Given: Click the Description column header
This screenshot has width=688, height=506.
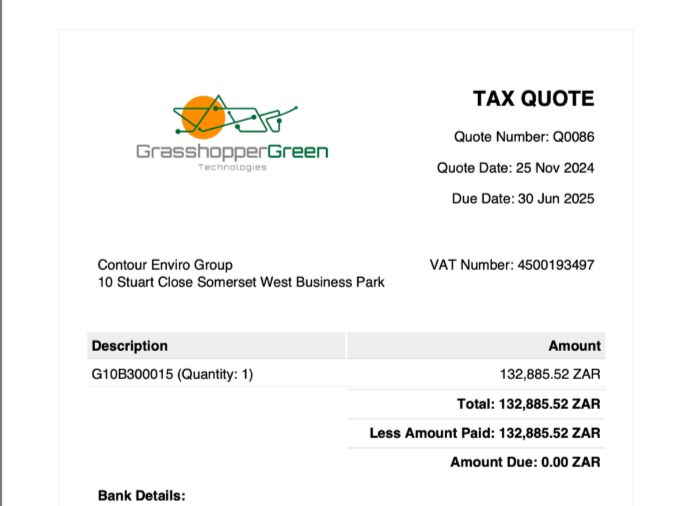Looking at the screenshot, I should [130, 346].
